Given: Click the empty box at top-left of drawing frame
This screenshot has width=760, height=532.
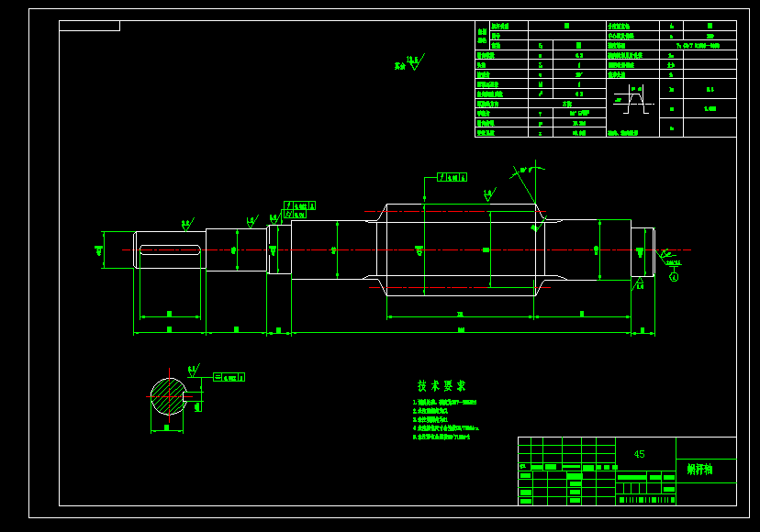Looking at the screenshot, I should [89, 26].
